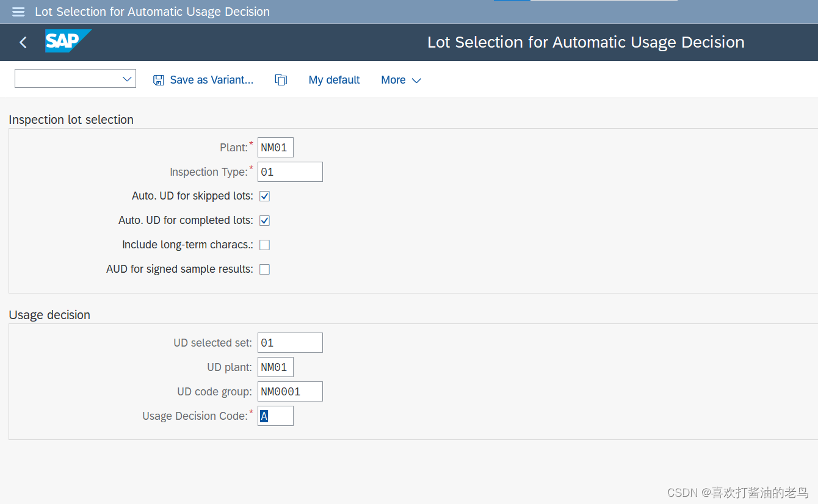Viewport: 818px width, 504px height.
Task: Click the Usage Decision Code input field
Action: [x=275, y=416]
